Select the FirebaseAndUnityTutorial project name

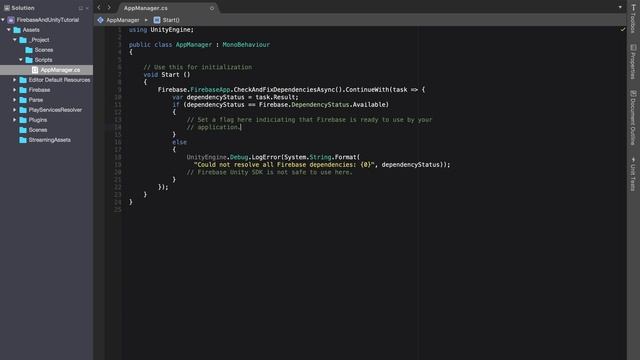coord(48,20)
